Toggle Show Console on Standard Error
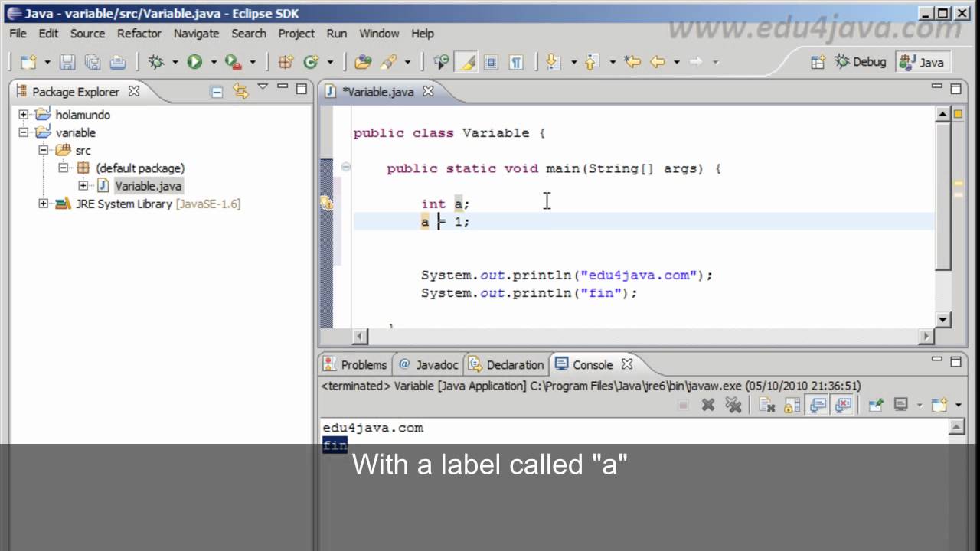 tap(843, 405)
